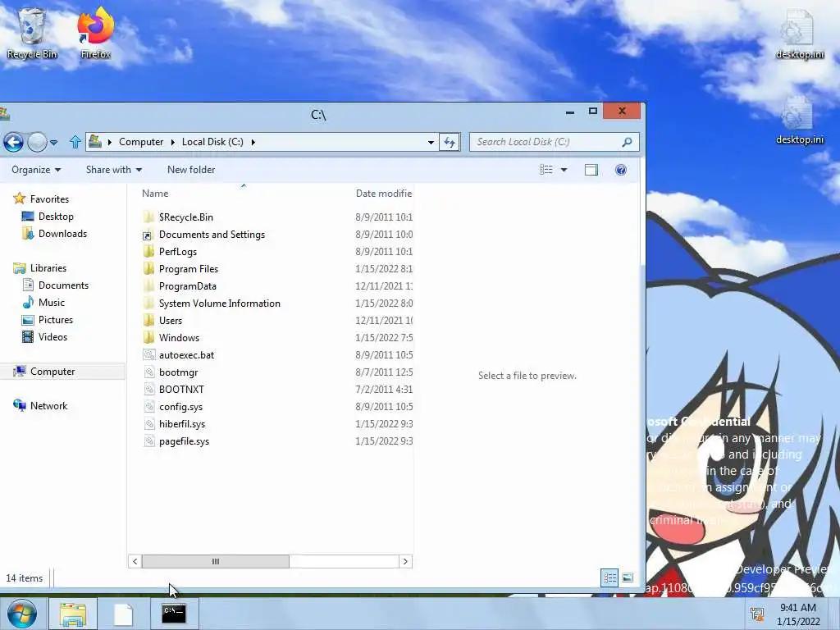Create a New folder
Image resolution: width=840 pixels, height=630 pixels.
(x=191, y=170)
